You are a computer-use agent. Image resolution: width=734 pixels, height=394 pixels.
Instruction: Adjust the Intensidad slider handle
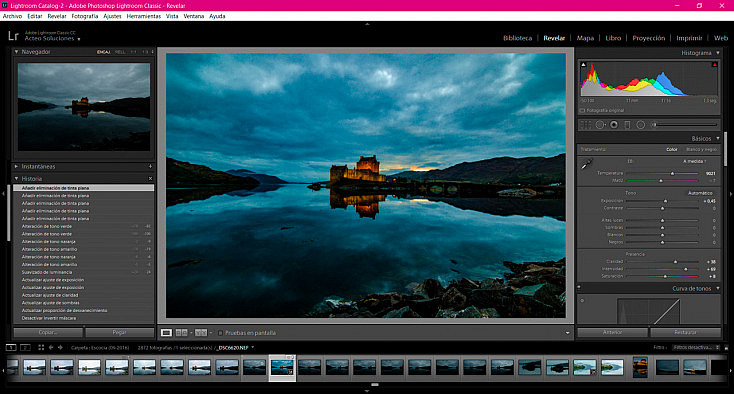click(x=686, y=269)
